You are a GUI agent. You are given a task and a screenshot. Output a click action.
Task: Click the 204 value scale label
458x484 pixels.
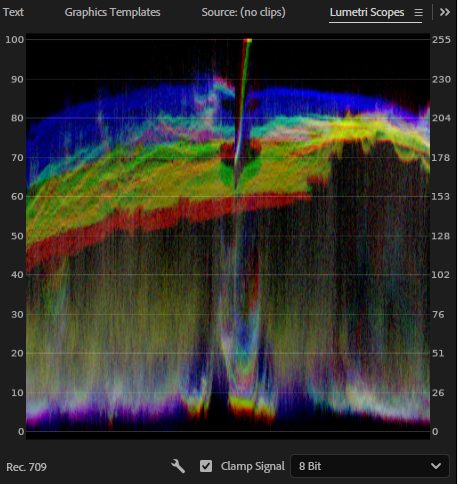click(441, 118)
